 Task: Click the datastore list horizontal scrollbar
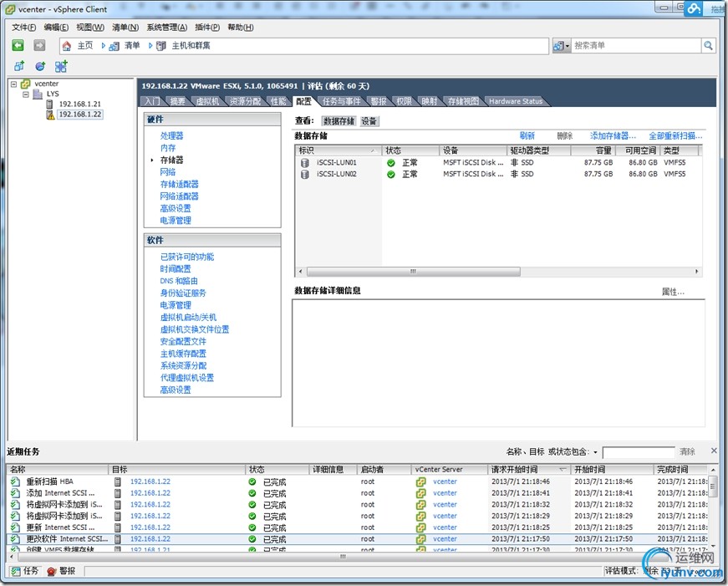(x=413, y=271)
